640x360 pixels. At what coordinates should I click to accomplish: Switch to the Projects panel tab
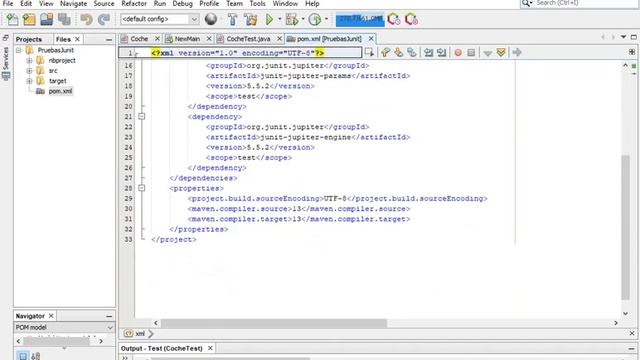[29, 39]
